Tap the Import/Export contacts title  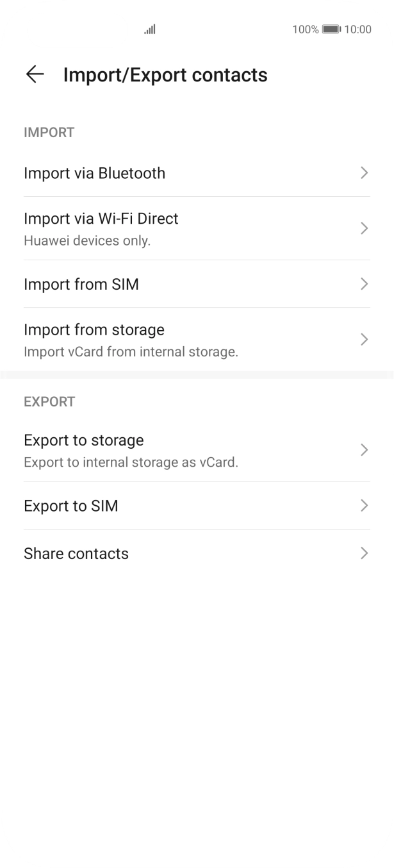(164, 75)
